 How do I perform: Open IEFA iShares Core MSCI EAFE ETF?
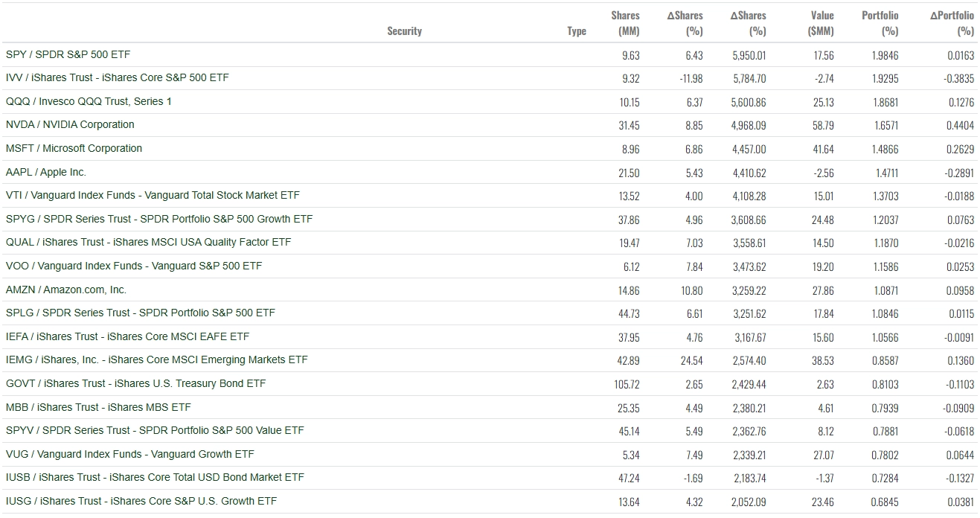[127, 336]
